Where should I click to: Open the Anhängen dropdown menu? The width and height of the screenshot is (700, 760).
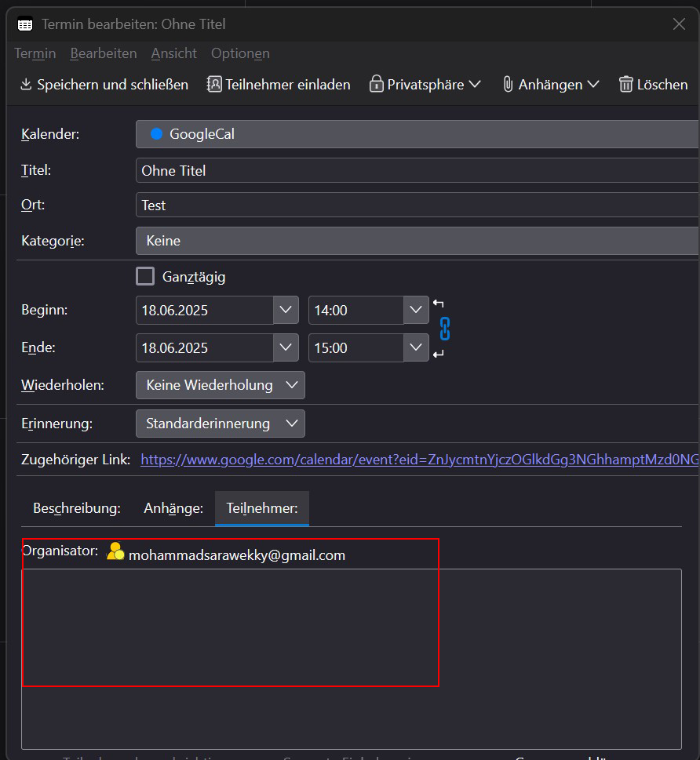click(551, 85)
